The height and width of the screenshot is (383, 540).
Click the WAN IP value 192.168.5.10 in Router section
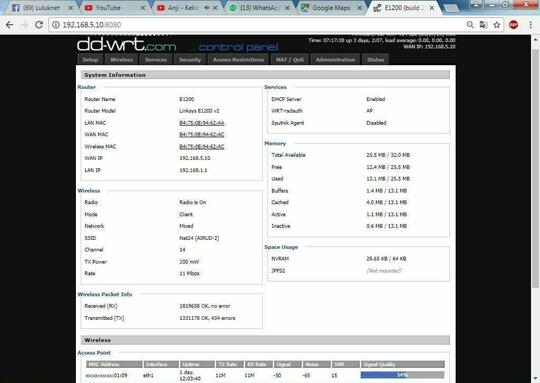pos(195,158)
